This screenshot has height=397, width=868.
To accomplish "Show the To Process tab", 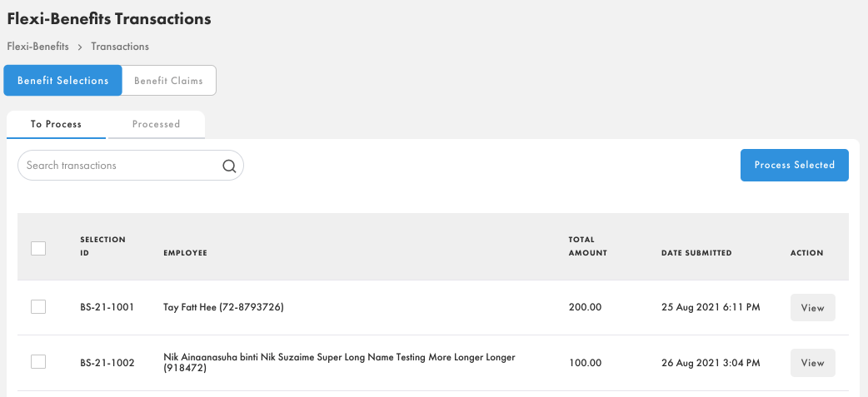I will click(56, 124).
